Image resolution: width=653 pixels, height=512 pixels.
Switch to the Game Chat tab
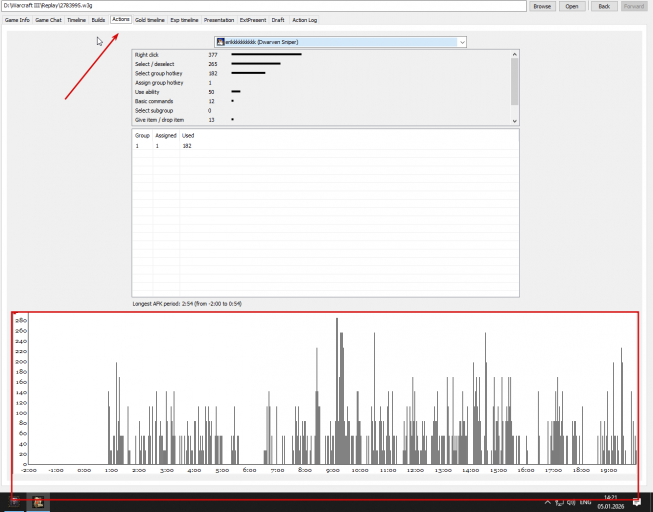point(48,20)
